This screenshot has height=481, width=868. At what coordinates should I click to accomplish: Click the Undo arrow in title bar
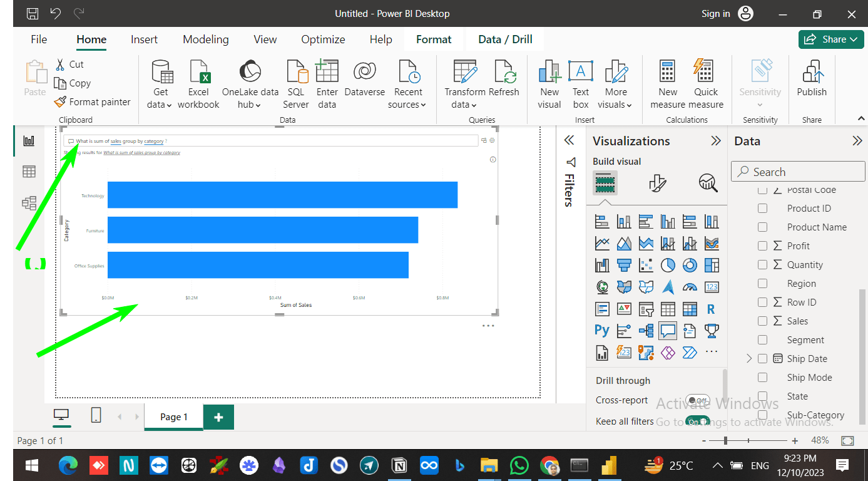56,13
